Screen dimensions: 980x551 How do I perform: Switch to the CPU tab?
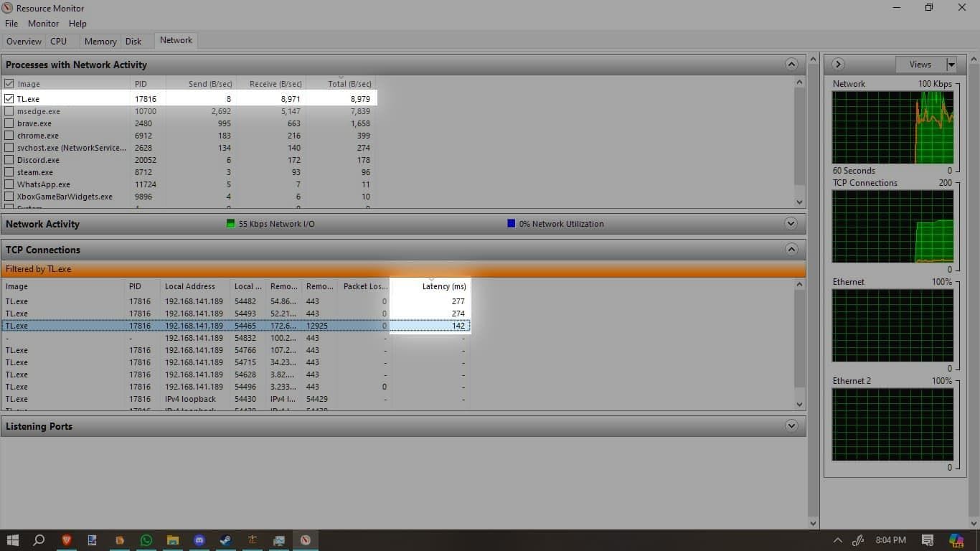coord(59,42)
